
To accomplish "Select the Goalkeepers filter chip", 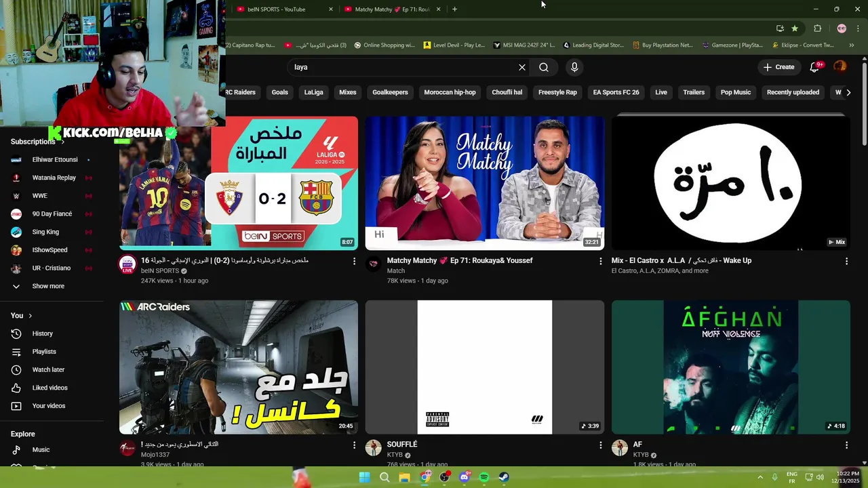I will (x=390, y=92).
